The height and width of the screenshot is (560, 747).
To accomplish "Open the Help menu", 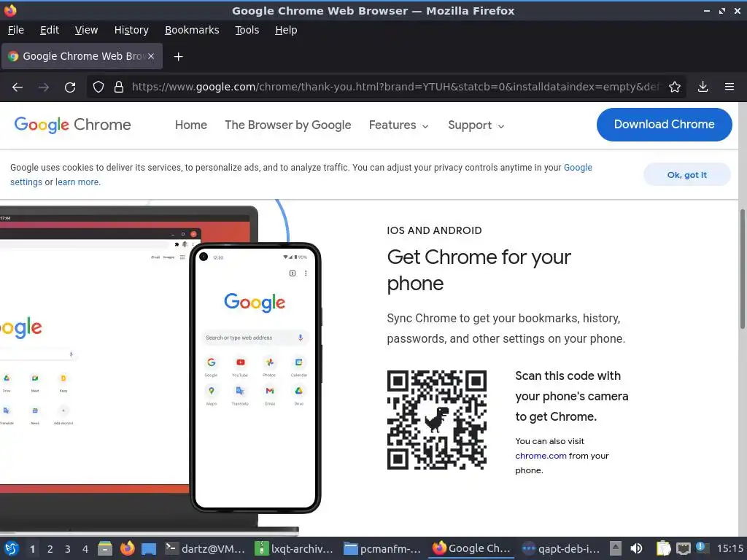I will (x=286, y=30).
